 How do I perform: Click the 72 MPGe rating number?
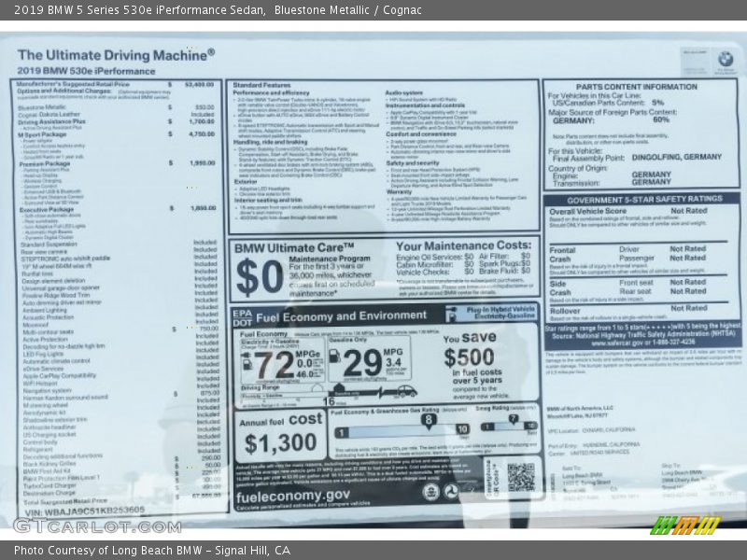(274, 364)
